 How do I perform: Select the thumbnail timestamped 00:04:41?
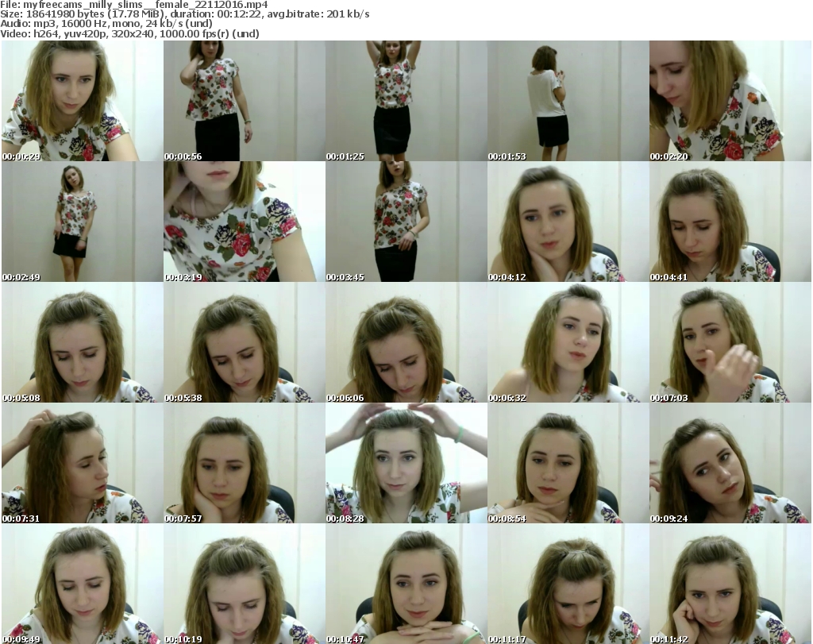coord(730,222)
